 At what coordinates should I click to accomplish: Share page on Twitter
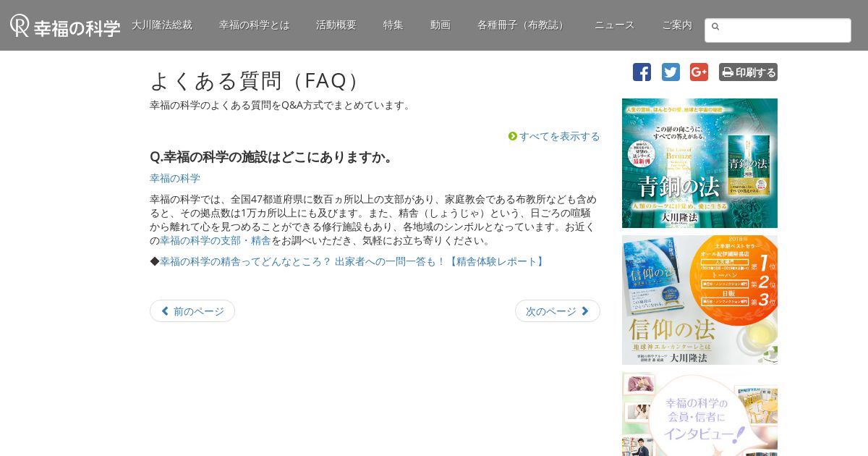(671, 72)
